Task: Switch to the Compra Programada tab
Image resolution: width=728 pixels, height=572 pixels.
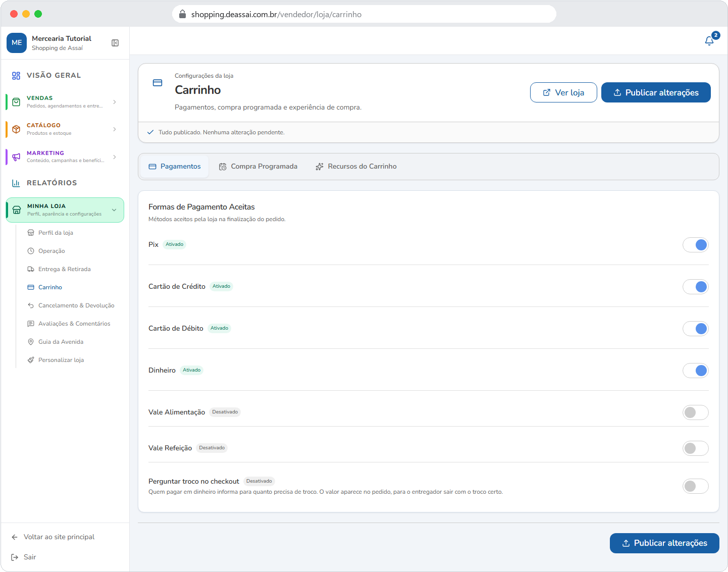Action: [258, 167]
